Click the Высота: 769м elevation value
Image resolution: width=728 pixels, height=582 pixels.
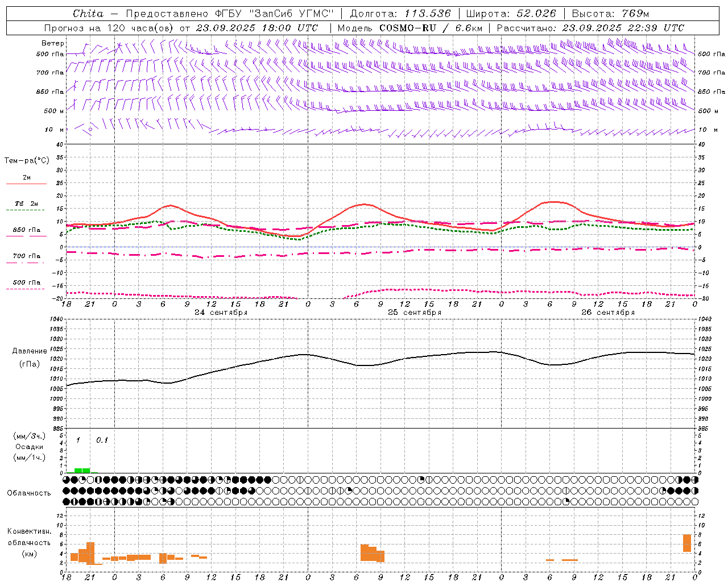tap(610, 14)
